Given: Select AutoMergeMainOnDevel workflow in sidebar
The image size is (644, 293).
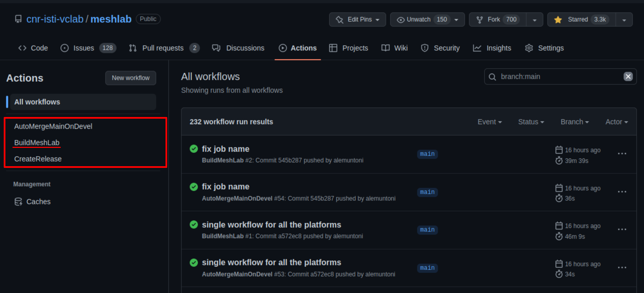Looking at the screenshot, I should point(53,126).
